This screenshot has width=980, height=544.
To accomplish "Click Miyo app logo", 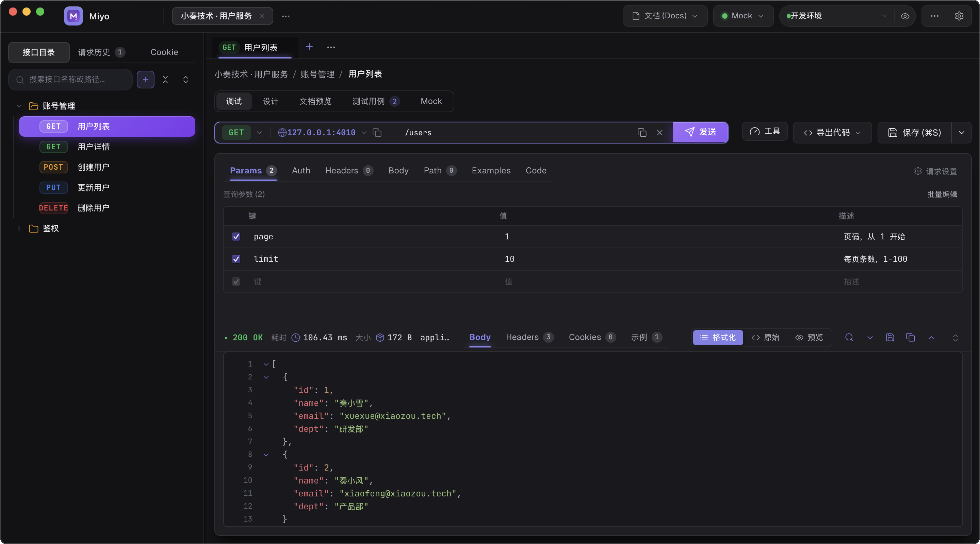I will point(73,16).
